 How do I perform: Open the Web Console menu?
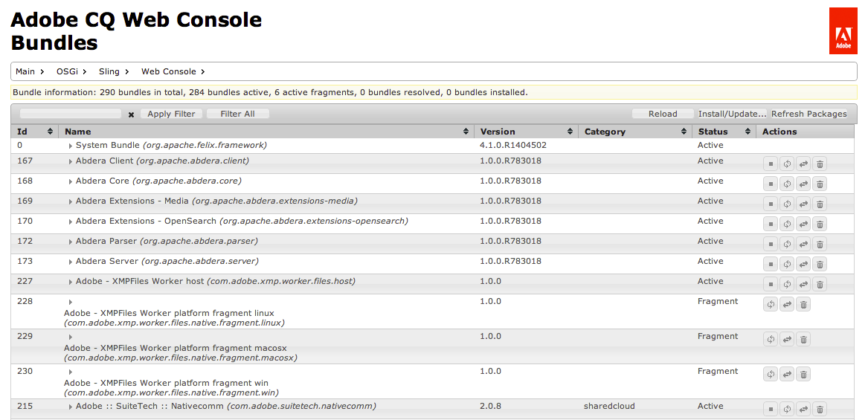point(173,71)
